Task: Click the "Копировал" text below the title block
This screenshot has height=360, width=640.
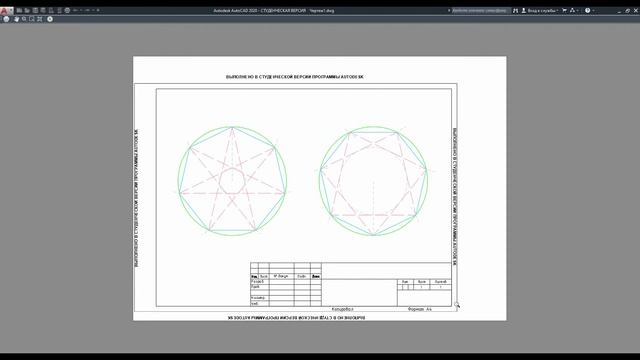Action: click(342, 309)
